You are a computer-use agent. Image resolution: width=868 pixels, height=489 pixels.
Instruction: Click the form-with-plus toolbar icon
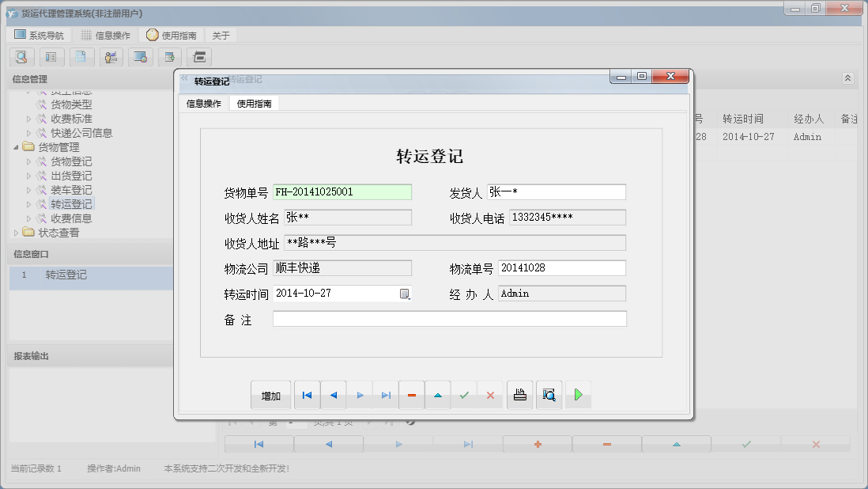pyautogui.click(x=171, y=57)
